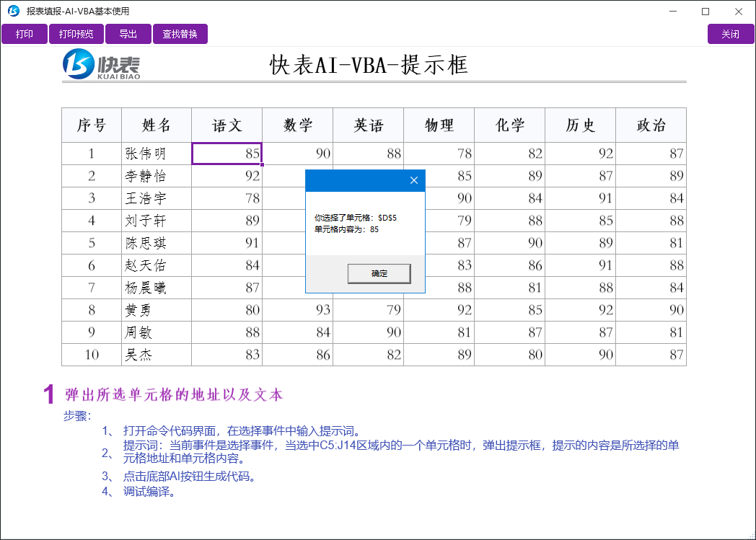Select 李静怡's 语文 score 92
Screen dimensions: 756x540
pyautogui.click(x=227, y=176)
